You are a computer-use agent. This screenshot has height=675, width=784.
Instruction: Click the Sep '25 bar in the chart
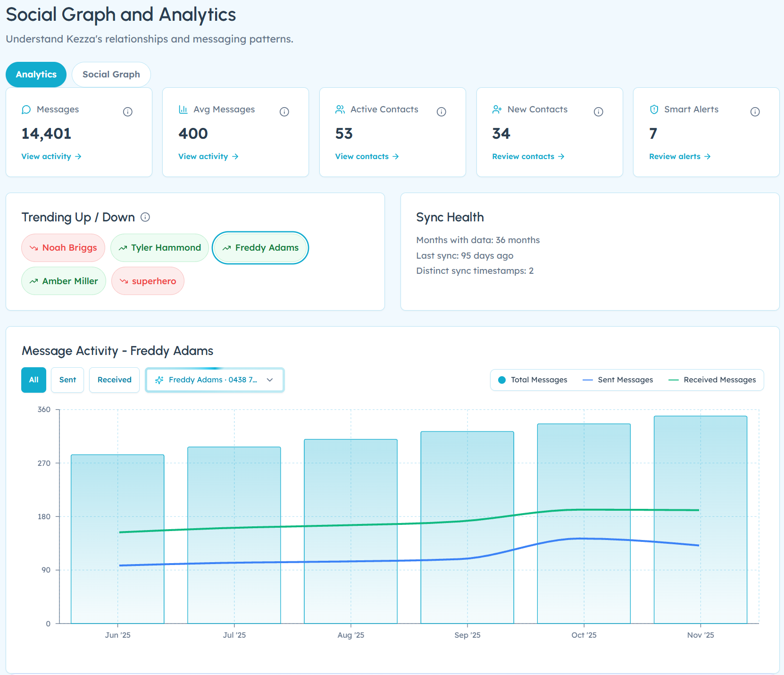[x=467, y=527]
